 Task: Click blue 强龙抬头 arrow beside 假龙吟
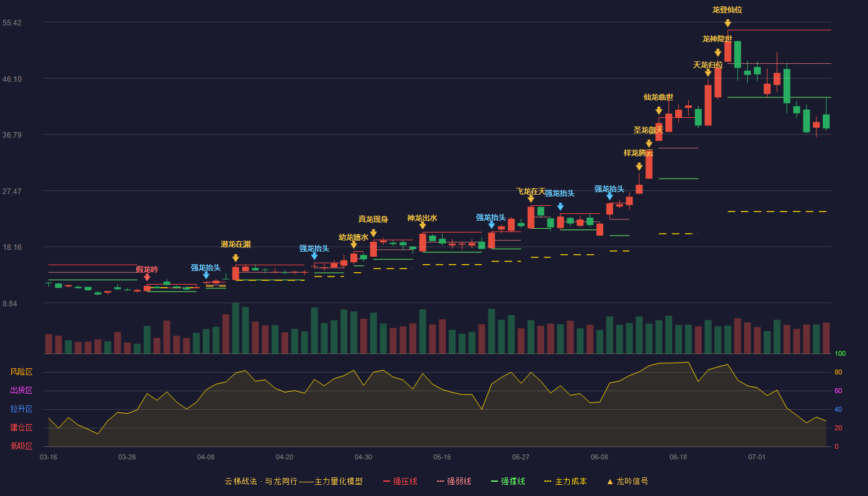point(206,275)
